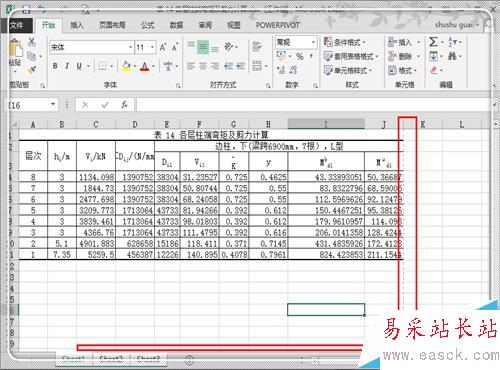Select column header K

tap(423, 125)
